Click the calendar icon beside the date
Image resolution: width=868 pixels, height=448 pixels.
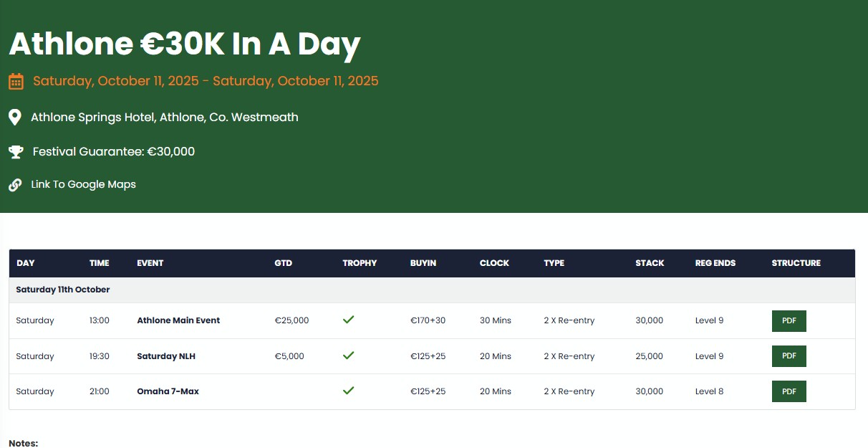click(x=16, y=81)
